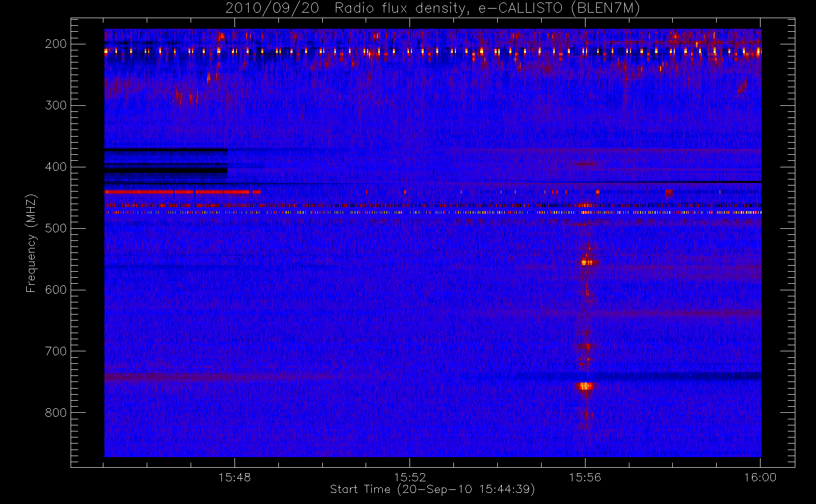Click the 200 frequency tick label
Screen dimensions: 816x504
click(56, 44)
